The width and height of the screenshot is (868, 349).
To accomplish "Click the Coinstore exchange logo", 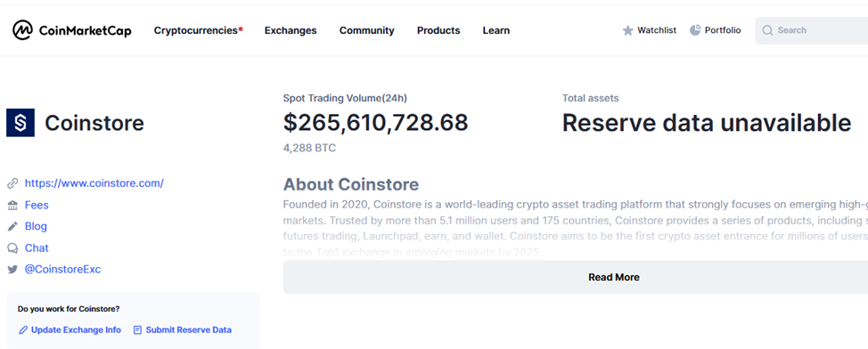I will pos(20,123).
